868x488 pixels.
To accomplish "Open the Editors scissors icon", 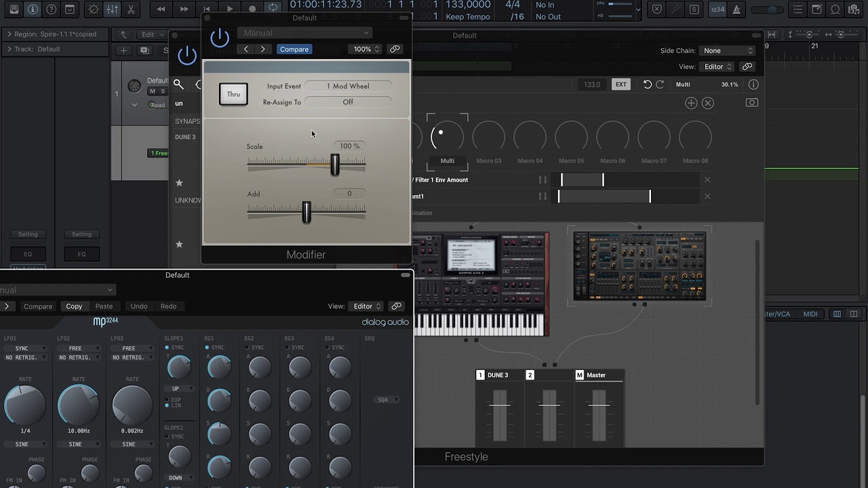I will point(131,9).
